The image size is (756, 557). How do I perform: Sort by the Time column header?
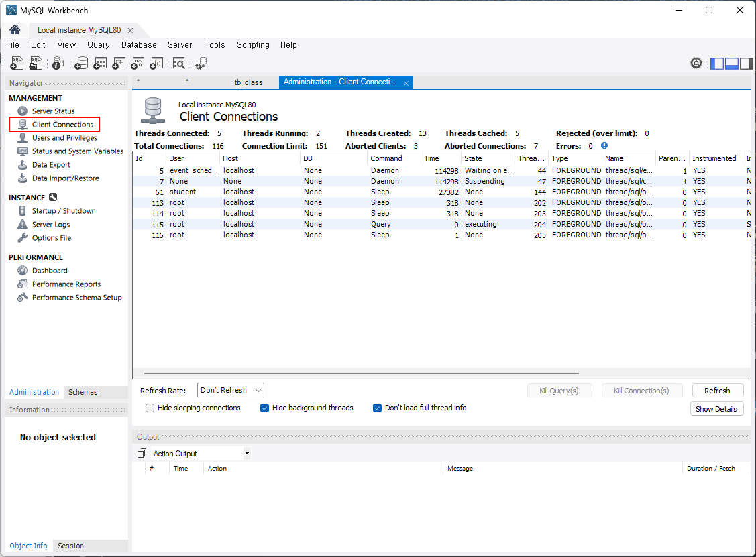(440, 158)
